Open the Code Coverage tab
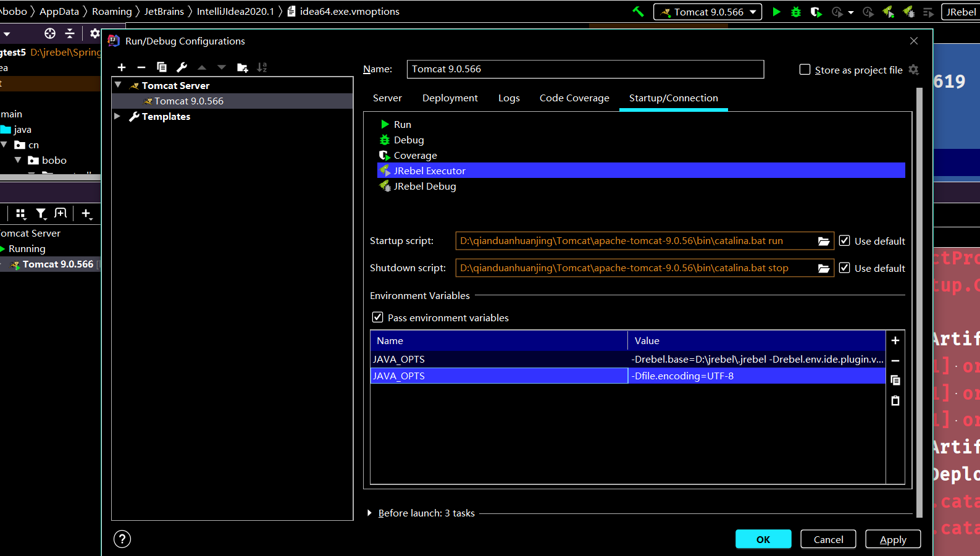 click(574, 98)
